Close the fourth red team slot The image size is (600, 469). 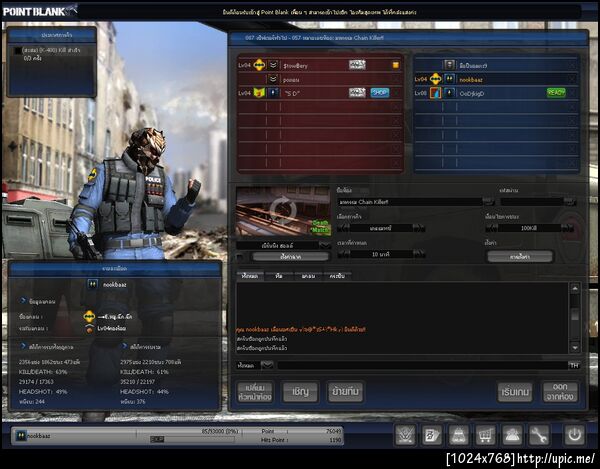click(396, 107)
